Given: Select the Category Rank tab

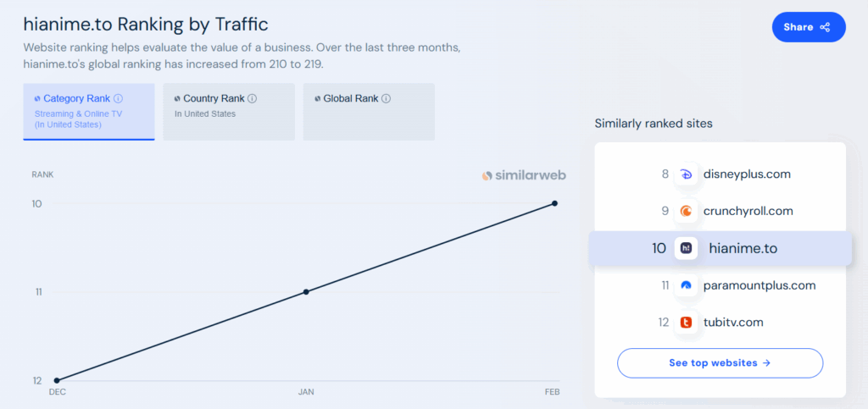Looking at the screenshot, I should (x=88, y=111).
